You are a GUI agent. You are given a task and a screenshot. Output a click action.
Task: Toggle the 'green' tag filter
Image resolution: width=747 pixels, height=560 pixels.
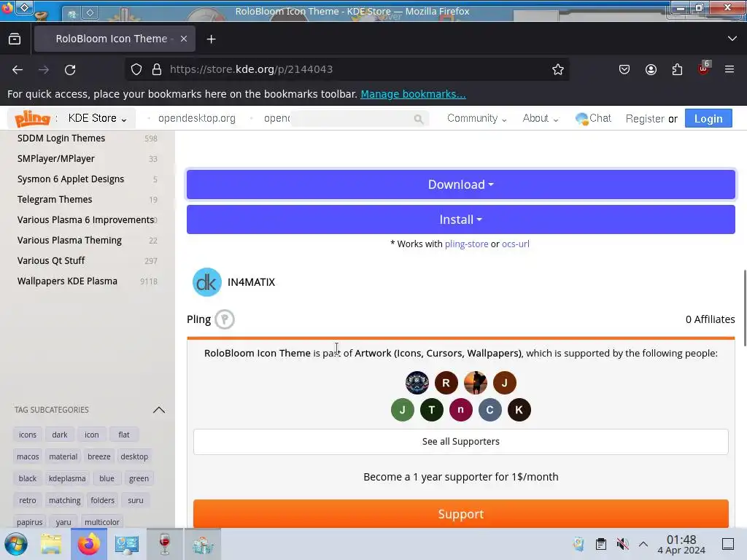(139, 478)
